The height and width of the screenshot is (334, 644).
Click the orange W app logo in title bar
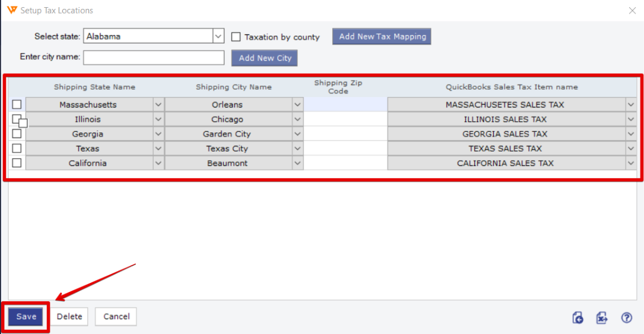(12, 10)
